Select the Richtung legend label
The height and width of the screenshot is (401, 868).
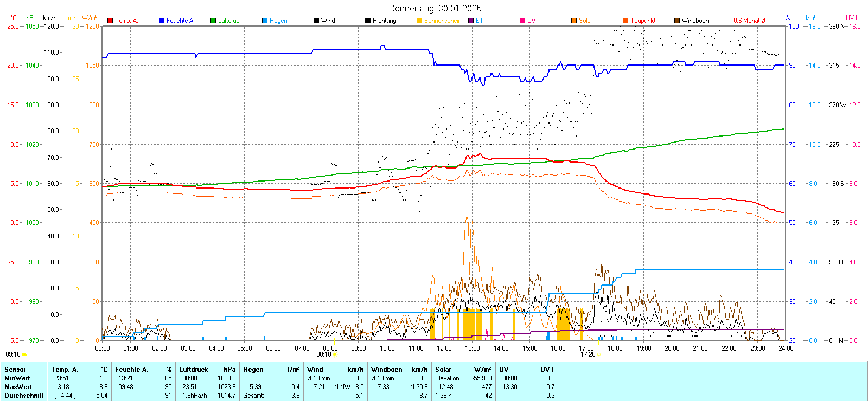coord(384,21)
